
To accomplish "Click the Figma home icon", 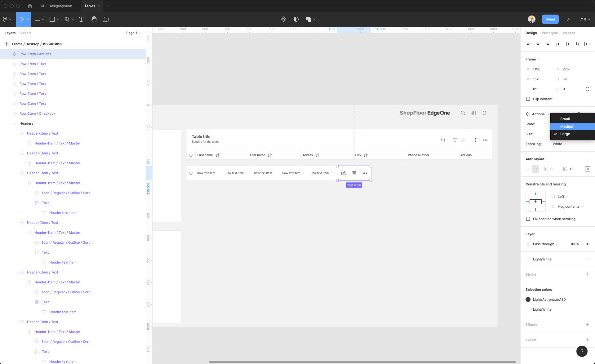I will pos(30,6).
